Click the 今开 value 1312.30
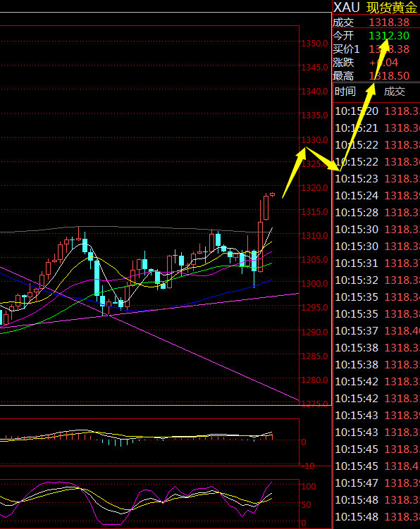This screenshot has height=529, width=420. pos(389,36)
